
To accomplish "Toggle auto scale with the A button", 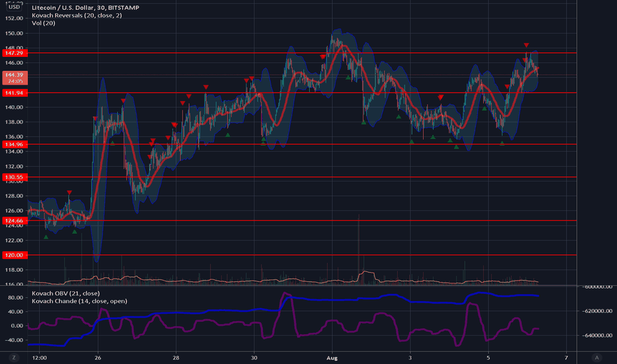I will [596, 357].
